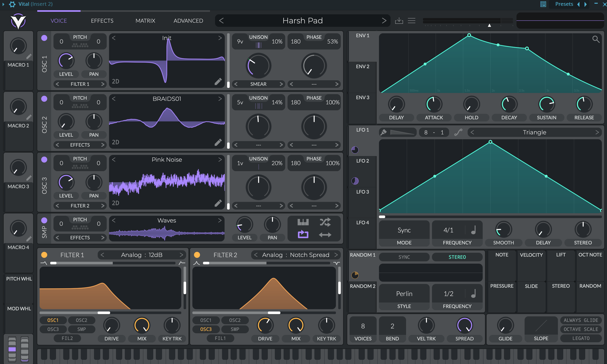Click the Filter 1 cutoff slider handle
The width and height of the screenshot is (607, 364).
point(104,313)
